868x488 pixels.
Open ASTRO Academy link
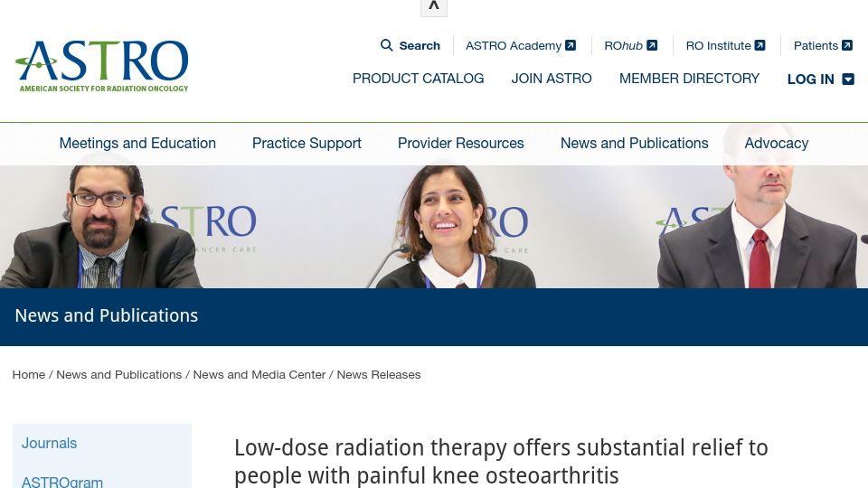coord(514,45)
